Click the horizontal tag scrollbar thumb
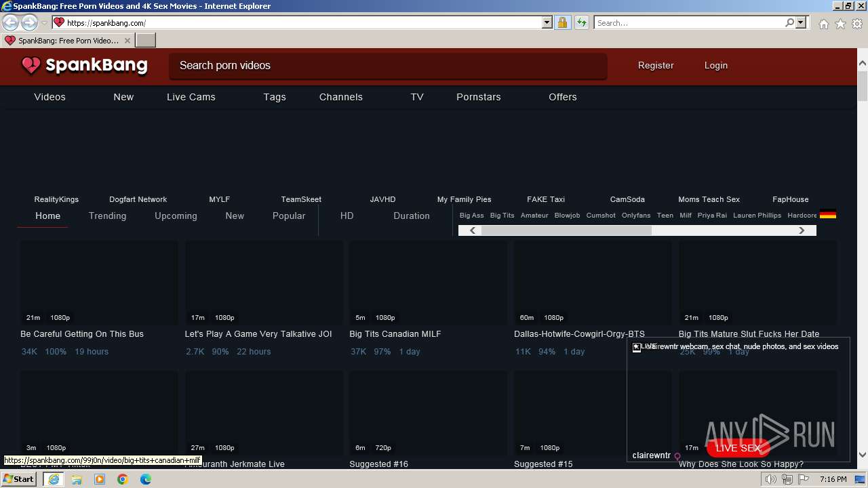This screenshot has width=868, height=488. coord(566,230)
